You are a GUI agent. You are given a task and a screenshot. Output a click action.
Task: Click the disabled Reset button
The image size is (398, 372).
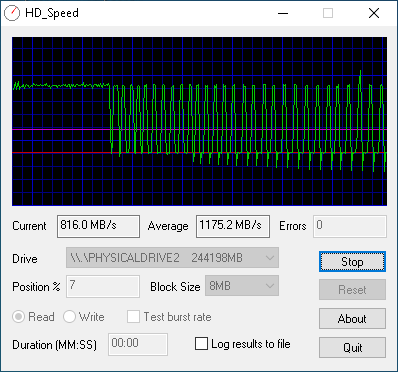352,290
